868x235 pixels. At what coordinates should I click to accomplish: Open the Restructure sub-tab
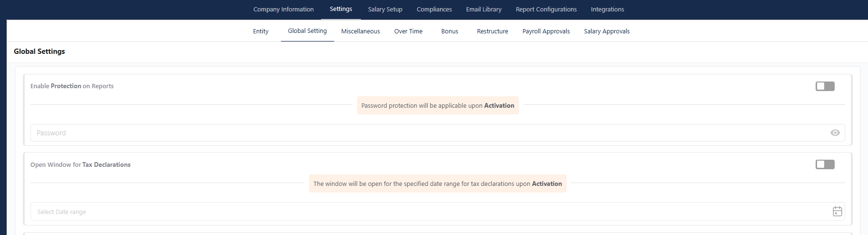492,31
